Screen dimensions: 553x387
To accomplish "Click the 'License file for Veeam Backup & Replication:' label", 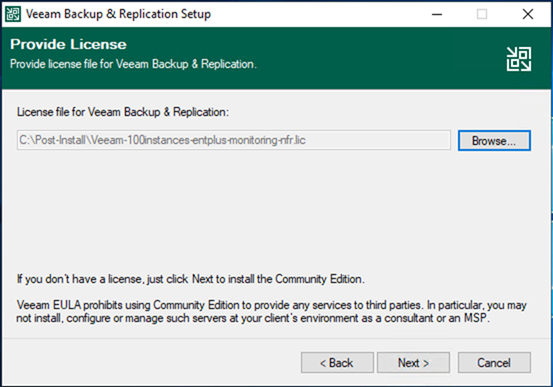I will click(123, 112).
